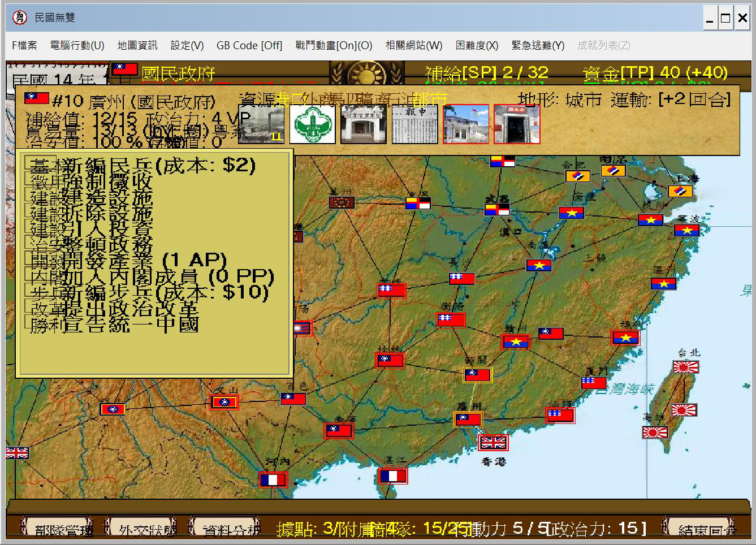Select the 汕頭 city flag
The height and width of the screenshot is (545, 756).
click(x=560, y=416)
